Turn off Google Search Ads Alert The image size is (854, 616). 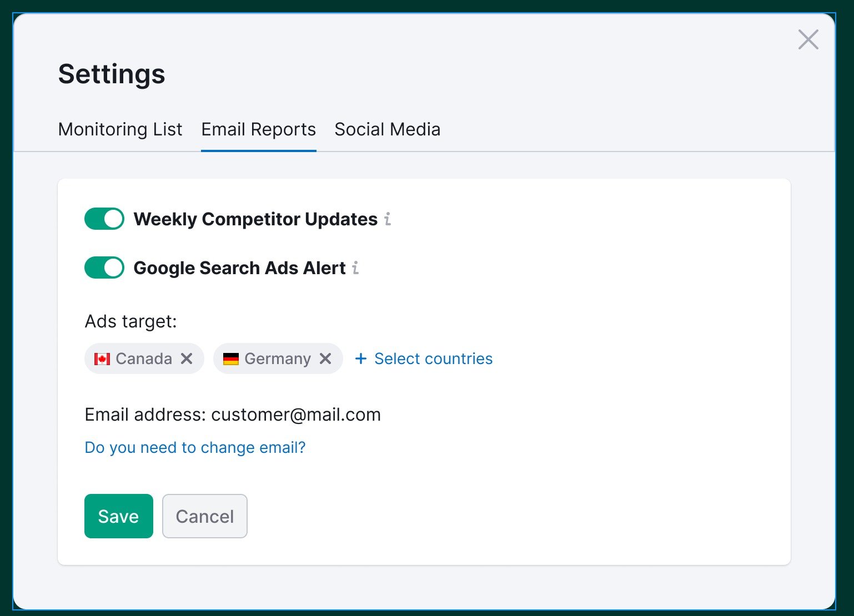(x=104, y=267)
